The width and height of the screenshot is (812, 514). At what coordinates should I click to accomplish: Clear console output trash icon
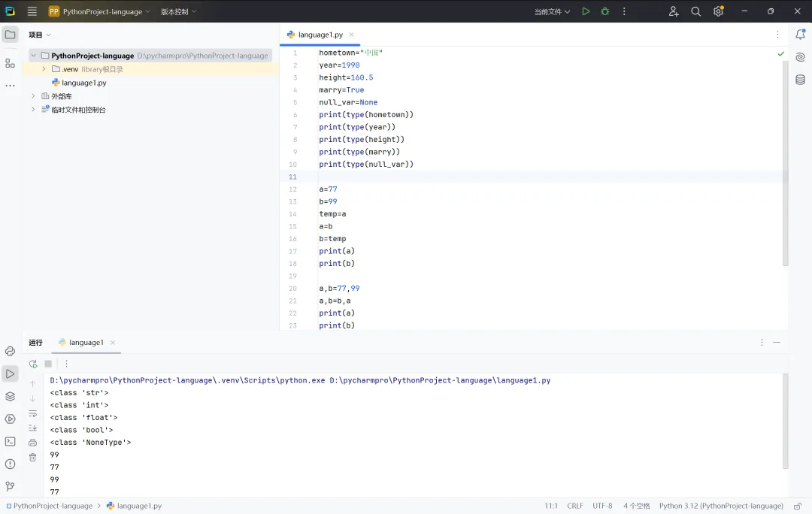click(x=32, y=458)
